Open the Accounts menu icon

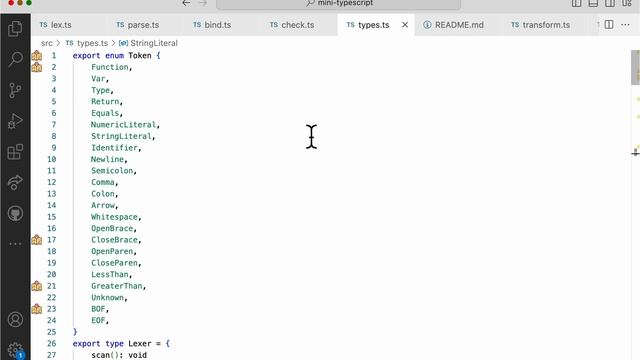coord(15,319)
